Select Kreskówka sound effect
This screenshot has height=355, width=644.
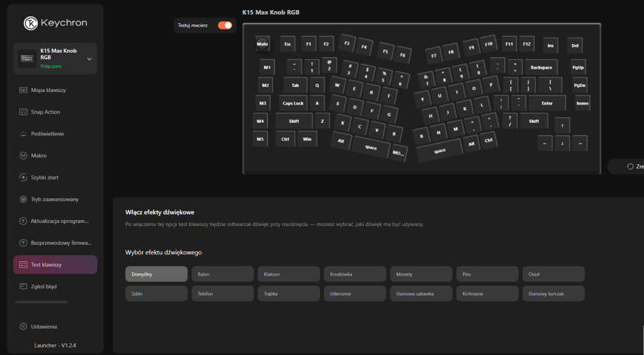(x=355, y=274)
